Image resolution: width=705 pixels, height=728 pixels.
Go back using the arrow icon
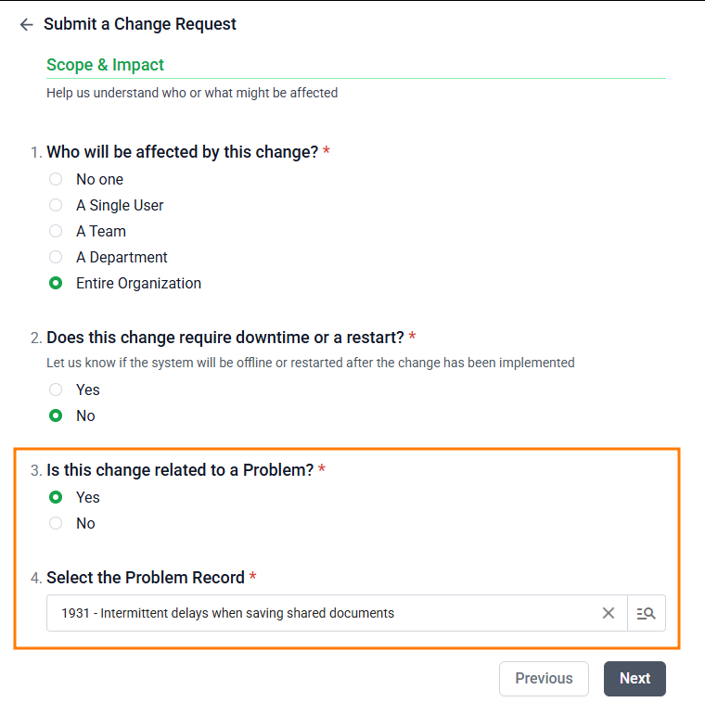pyautogui.click(x=26, y=25)
